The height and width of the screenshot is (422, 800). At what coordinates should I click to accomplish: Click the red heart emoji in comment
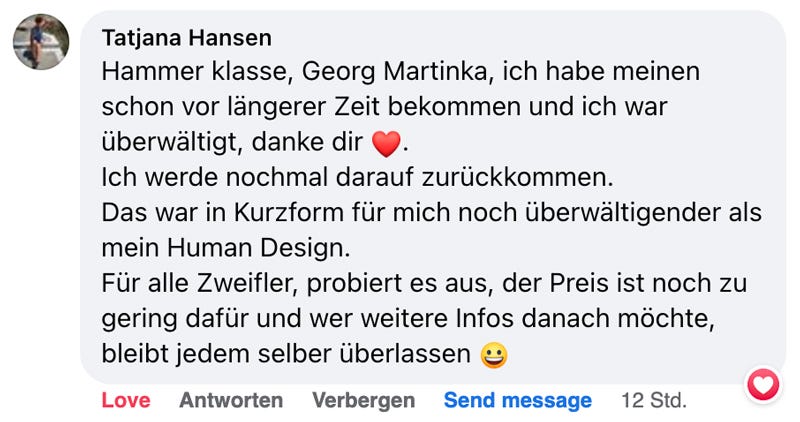tap(385, 145)
